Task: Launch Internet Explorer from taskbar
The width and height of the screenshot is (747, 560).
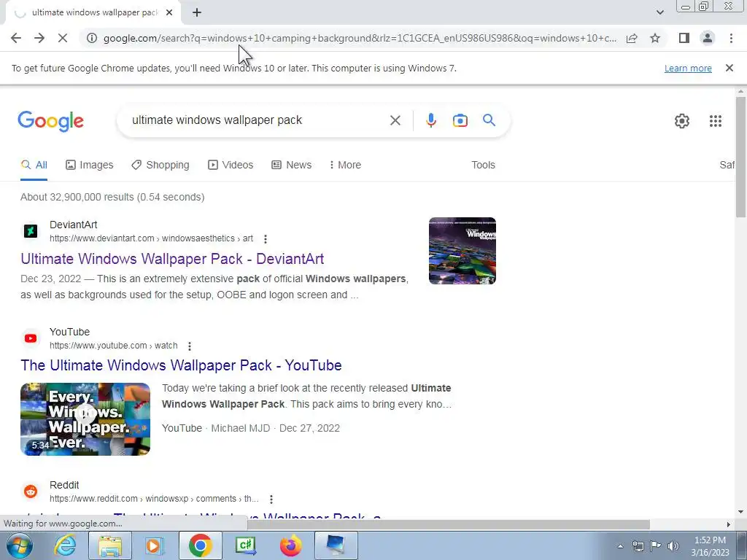Action: coord(65,545)
